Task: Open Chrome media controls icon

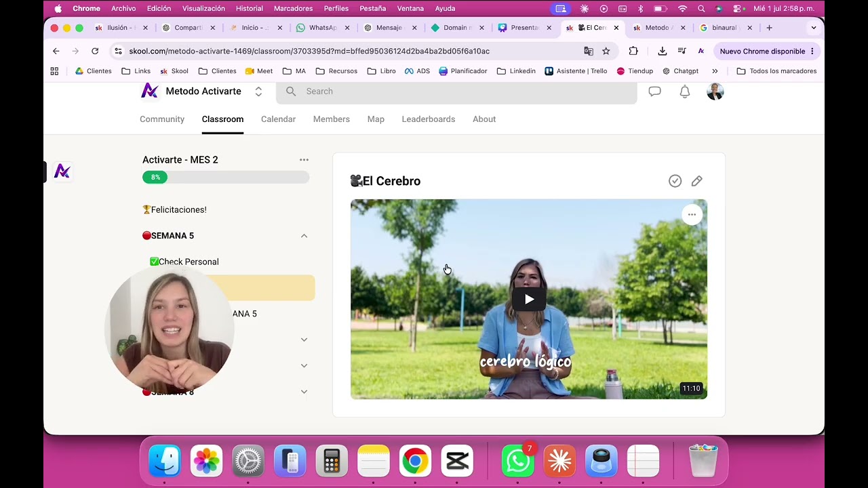Action: [x=682, y=51]
